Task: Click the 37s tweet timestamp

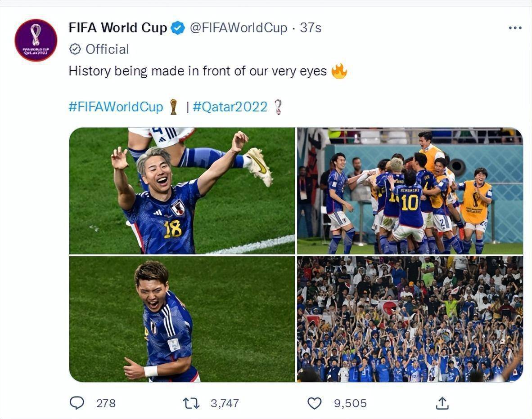Action: (x=311, y=28)
